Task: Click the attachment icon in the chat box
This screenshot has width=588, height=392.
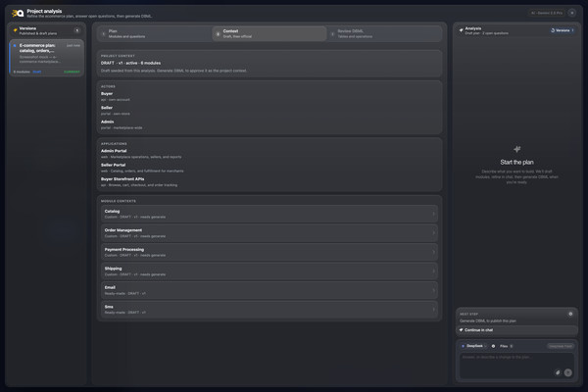Action: point(558,372)
